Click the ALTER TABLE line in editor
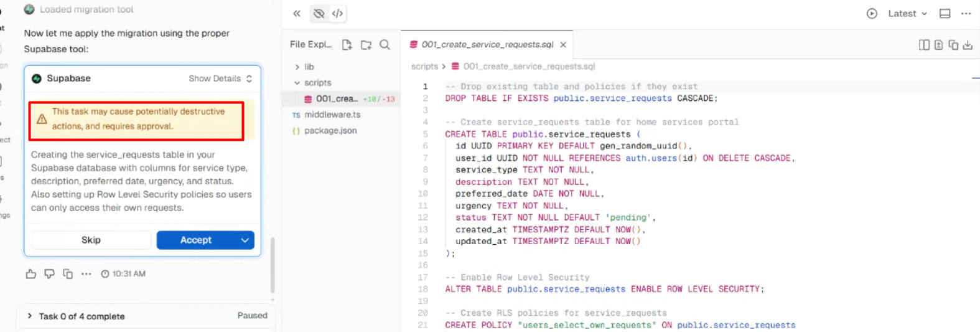 [x=604, y=289]
